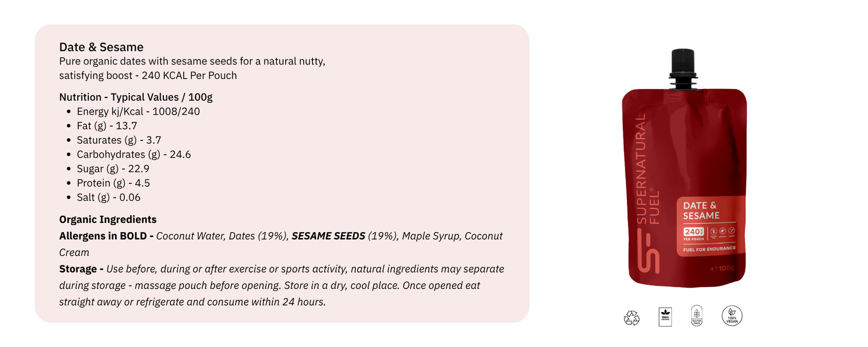Image resolution: width=868 pixels, height=347 pixels.
Task: Click the 100g weight mark on the pouch
Action: [723, 268]
